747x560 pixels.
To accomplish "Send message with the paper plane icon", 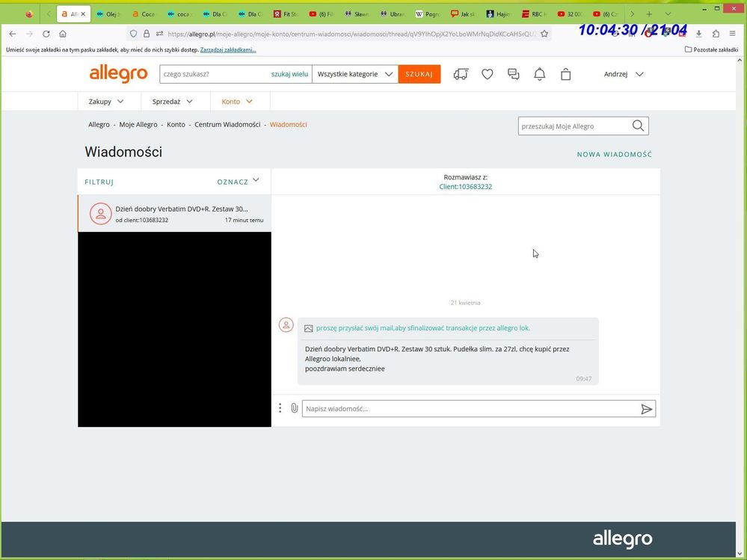I will pyautogui.click(x=646, y=409).
